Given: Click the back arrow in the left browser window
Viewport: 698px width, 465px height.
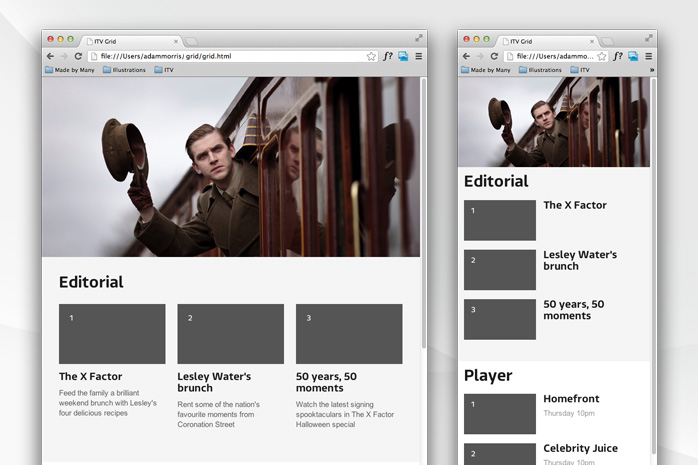Looking at the screenshot, I should [x=50, y=56].
